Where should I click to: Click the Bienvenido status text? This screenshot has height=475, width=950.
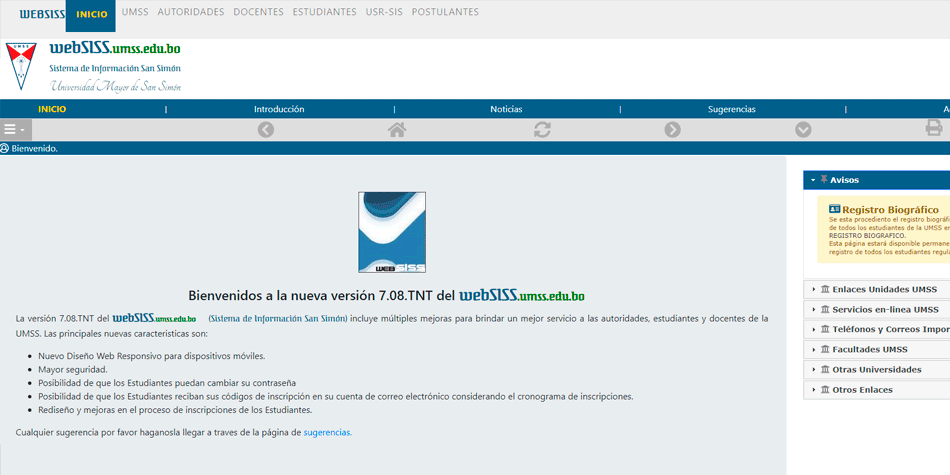35,148
